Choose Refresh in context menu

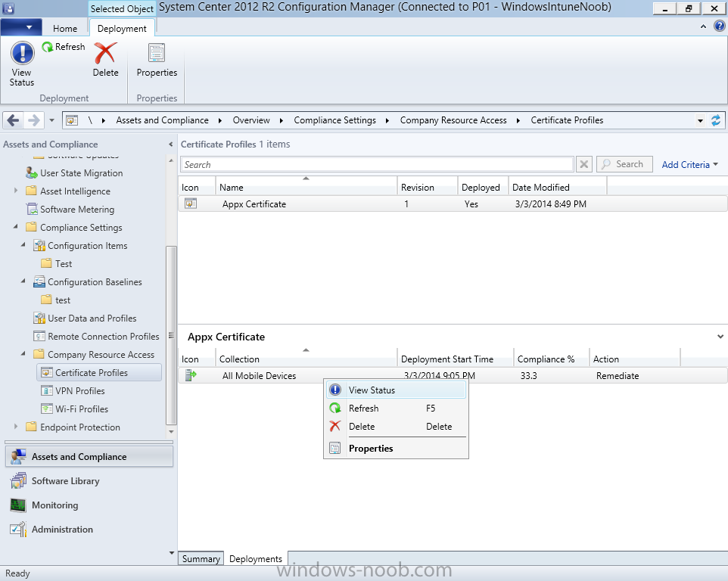(x=396, y=408)
